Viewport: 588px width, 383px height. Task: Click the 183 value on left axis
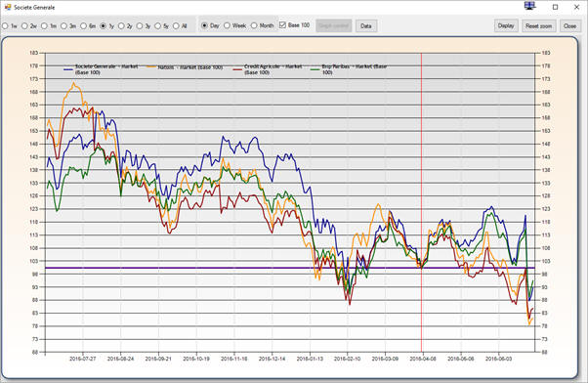point(34,53)
